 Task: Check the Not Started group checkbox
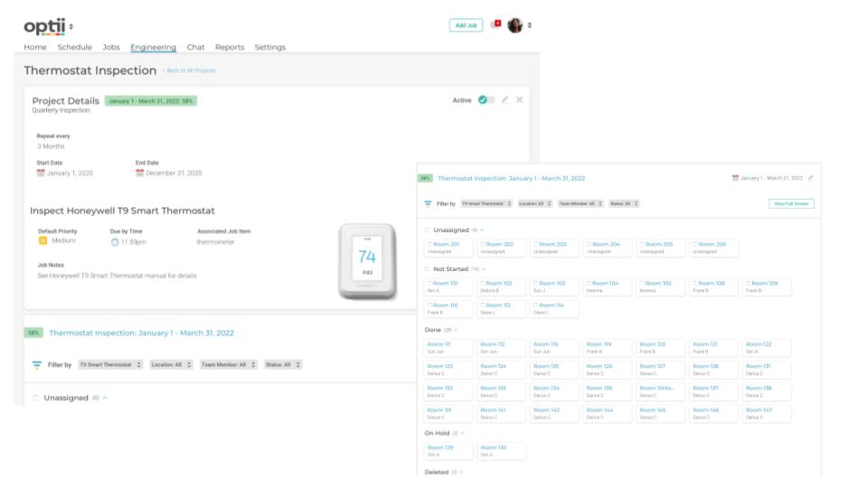(428, 269)
